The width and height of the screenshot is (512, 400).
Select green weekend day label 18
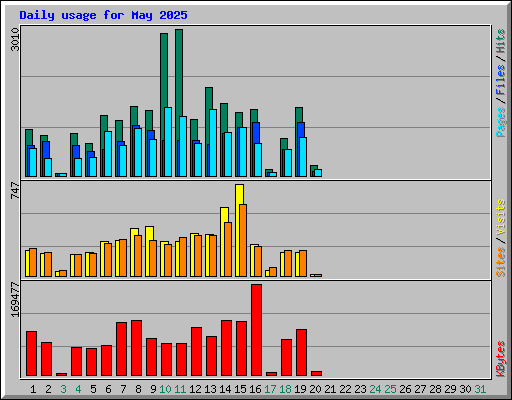(285, 389)
